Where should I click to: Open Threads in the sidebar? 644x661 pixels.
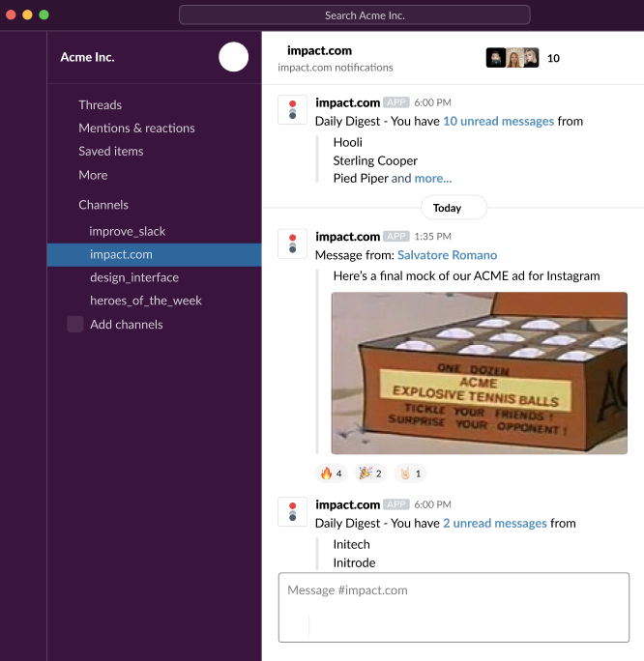click(x=100, y=104)
